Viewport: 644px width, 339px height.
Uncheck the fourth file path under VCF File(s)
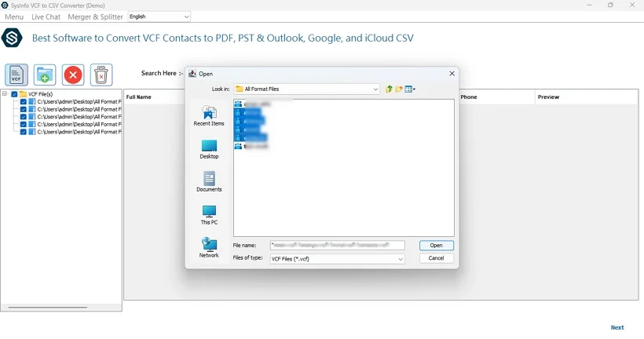(x=23, y=124)
